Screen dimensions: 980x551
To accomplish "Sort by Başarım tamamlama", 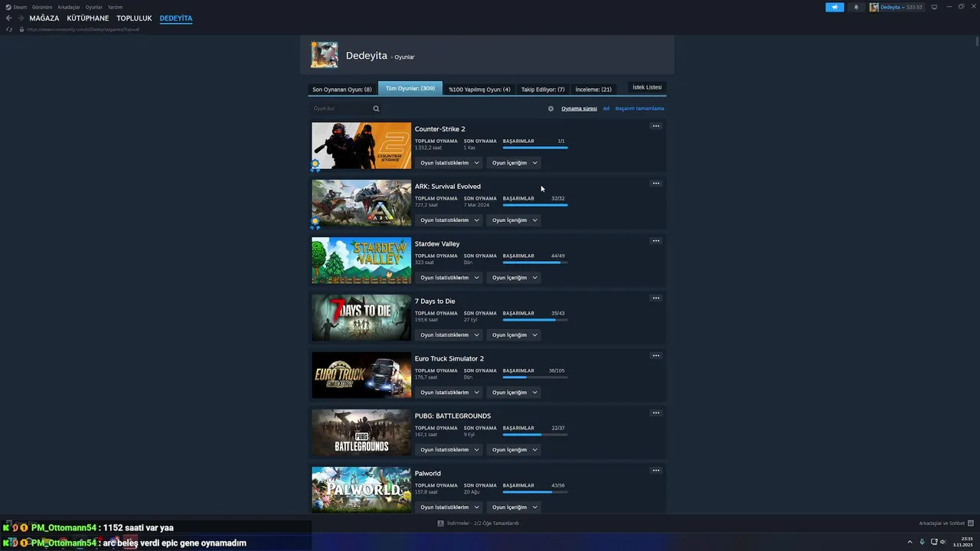I will point(639,109).
